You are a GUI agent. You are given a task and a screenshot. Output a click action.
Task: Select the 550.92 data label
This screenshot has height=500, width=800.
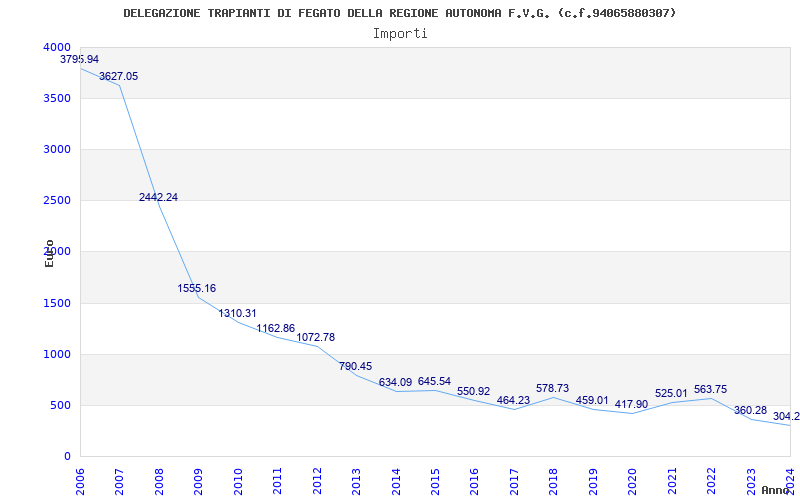(x=473, y=391)
